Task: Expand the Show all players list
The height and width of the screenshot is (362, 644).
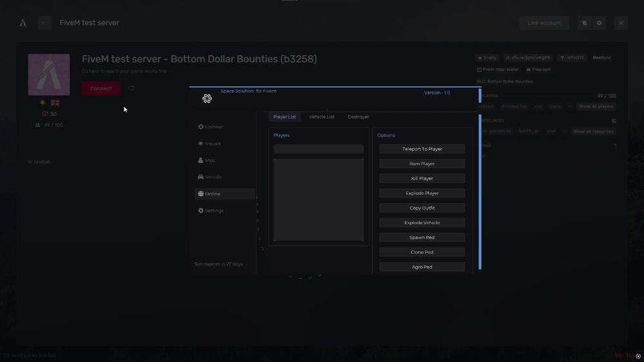Action: click(596, 106)
